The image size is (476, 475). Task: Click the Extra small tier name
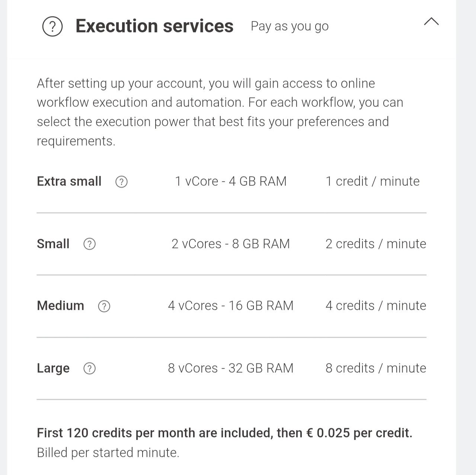(x=69, y=181)
